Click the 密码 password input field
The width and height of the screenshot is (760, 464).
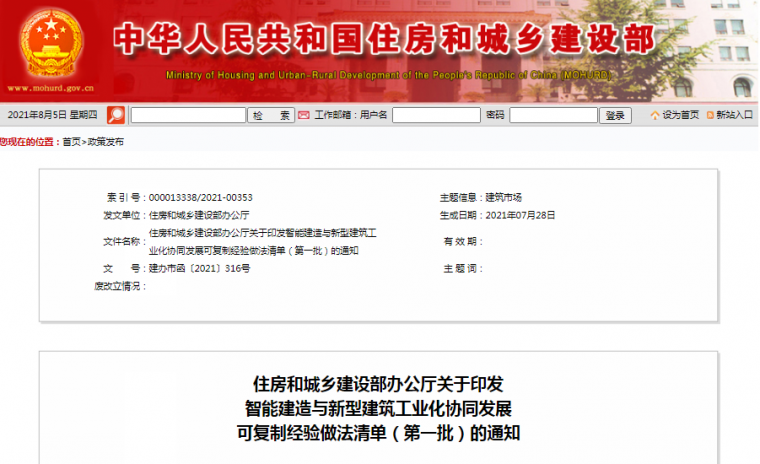click(552, 115)
